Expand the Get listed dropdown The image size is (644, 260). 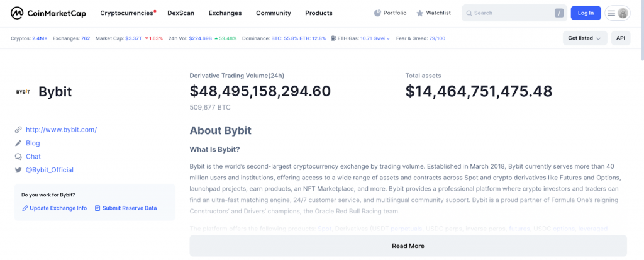click(584, 38)
